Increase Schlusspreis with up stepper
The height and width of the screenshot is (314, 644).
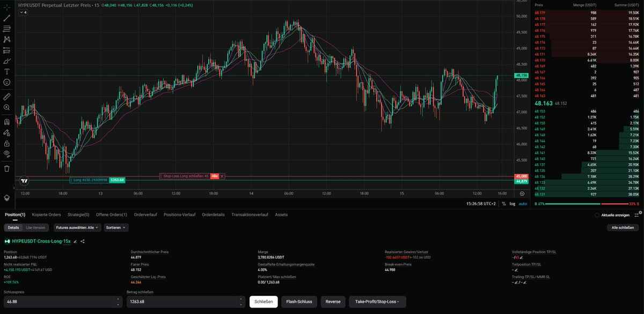(118, 299)
